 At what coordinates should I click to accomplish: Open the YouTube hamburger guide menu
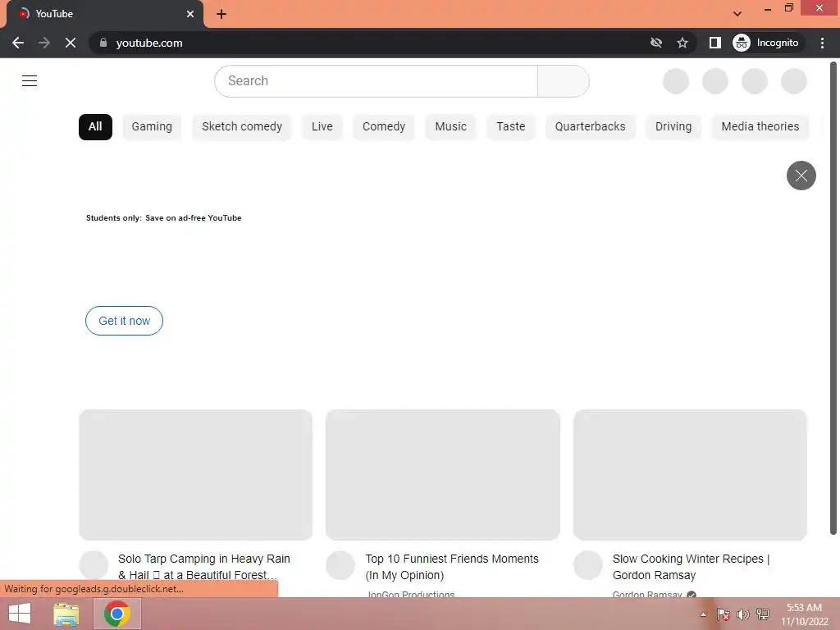click(x=30, y=81)
